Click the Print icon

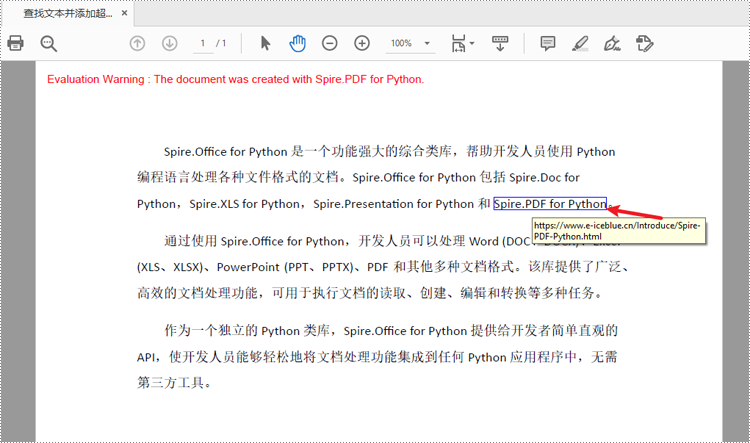[x=15, y=44]
